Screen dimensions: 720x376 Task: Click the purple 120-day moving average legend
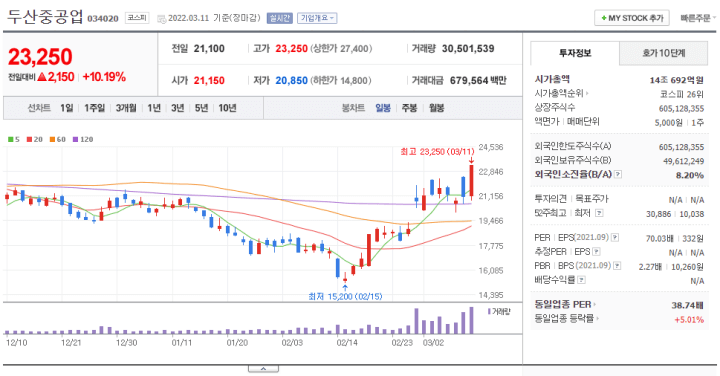83,140
